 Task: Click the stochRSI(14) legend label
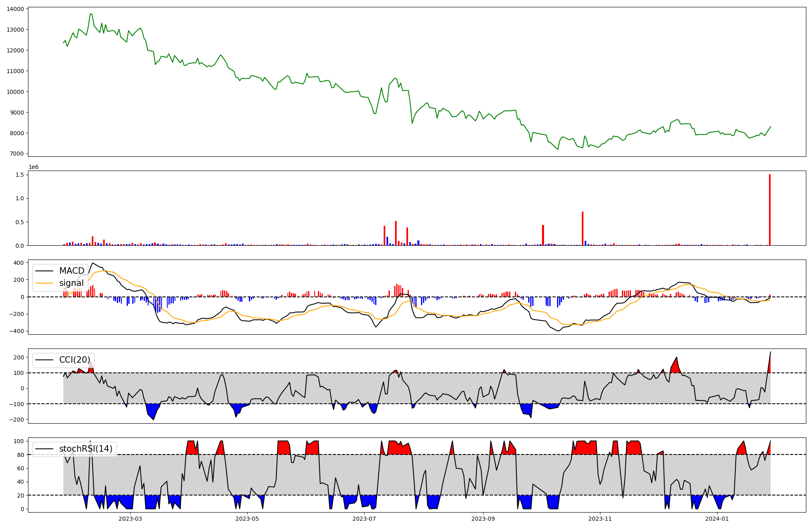click(x=86, y=449)
